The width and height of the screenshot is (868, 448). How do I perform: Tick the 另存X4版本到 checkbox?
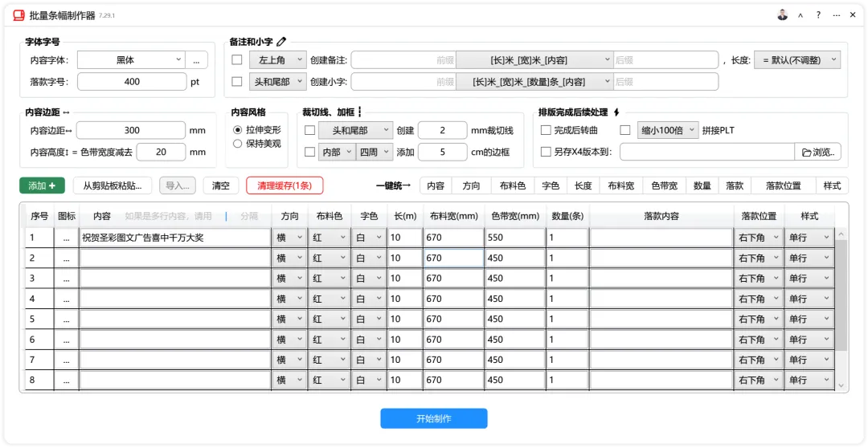(545, 152)
